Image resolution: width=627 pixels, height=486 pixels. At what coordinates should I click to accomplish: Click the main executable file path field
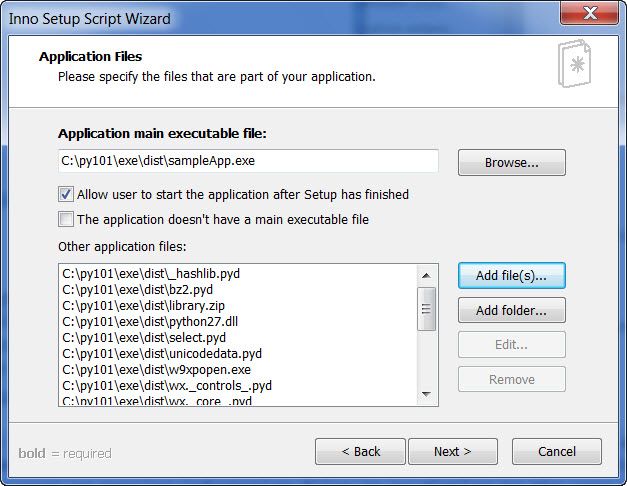pos(248,161)
